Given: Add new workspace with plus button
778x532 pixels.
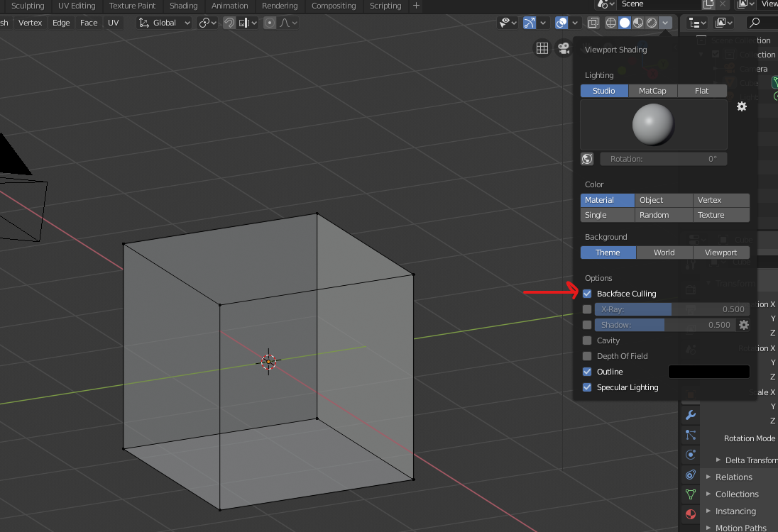Looking at the screenshot, I should point(416,6).
